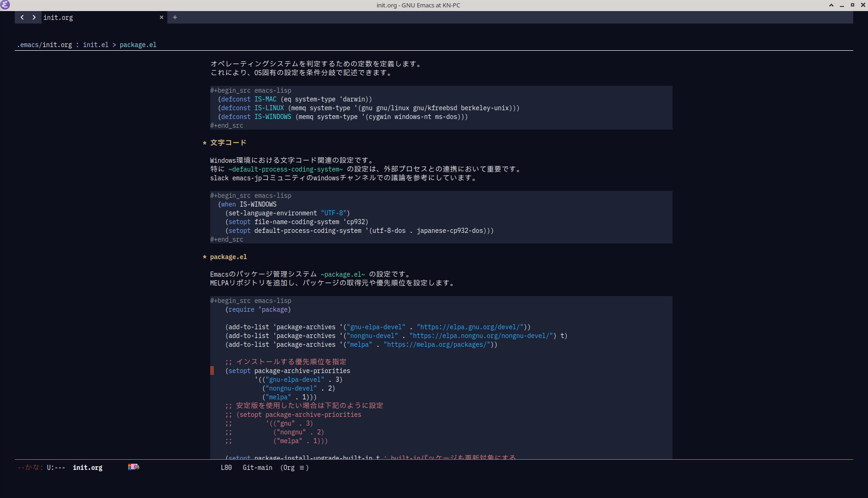This screenshot has width=868, height=498.
Task: Click the Org major mode name in the mode line
Action: pos(289,468)
